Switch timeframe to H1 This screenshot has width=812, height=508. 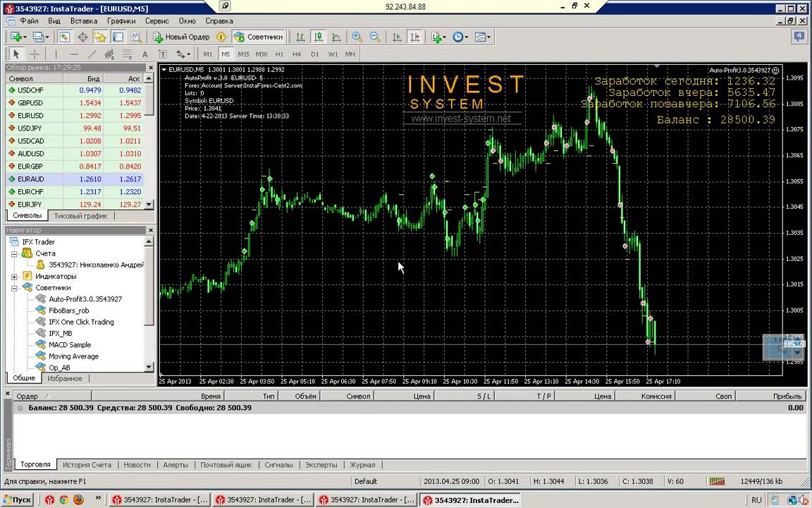279,54
